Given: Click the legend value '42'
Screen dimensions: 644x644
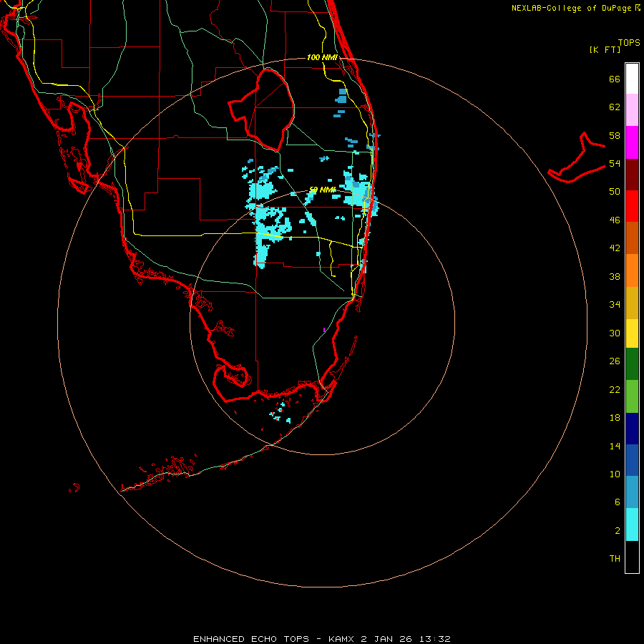Looking at the screenshot, I should pyautogui.click(x=615, y=248).
